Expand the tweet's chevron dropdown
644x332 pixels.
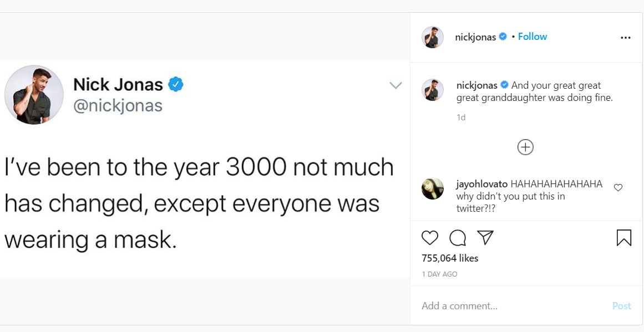click(x=395, y=85)
